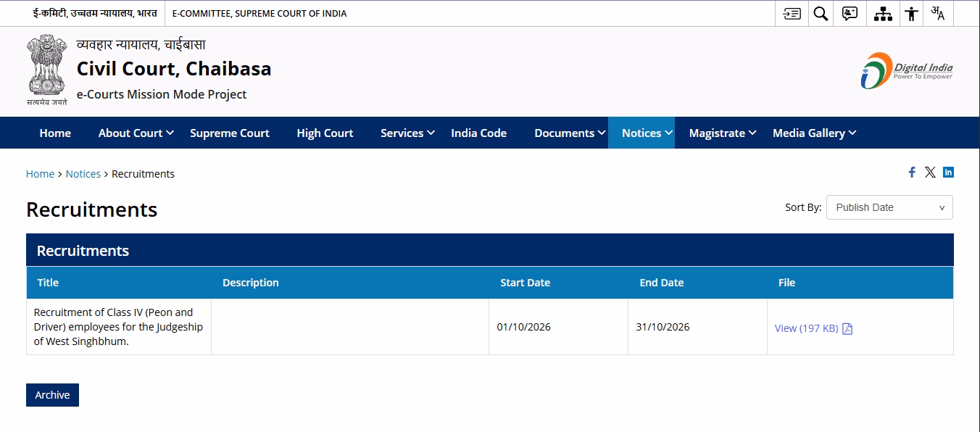The image size is (980, 432).
Task: Expand the Media Gallery menu
Action: click(815, 133)
